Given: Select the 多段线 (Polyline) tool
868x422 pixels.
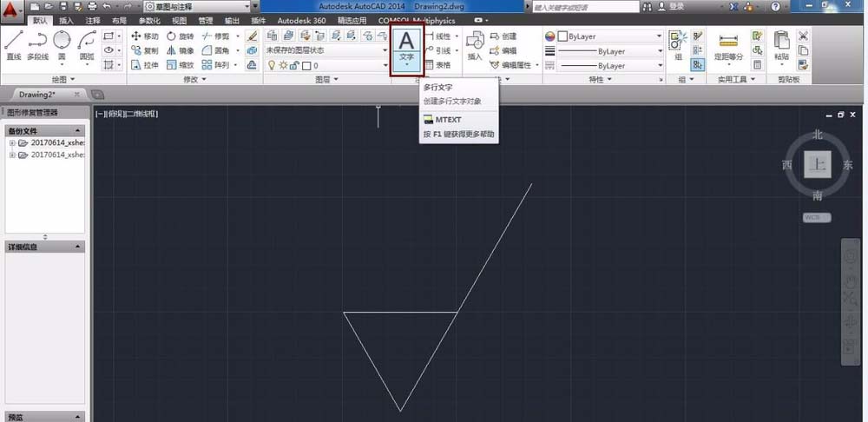Looking at the screenshot, I should click(x=36, y=43).
